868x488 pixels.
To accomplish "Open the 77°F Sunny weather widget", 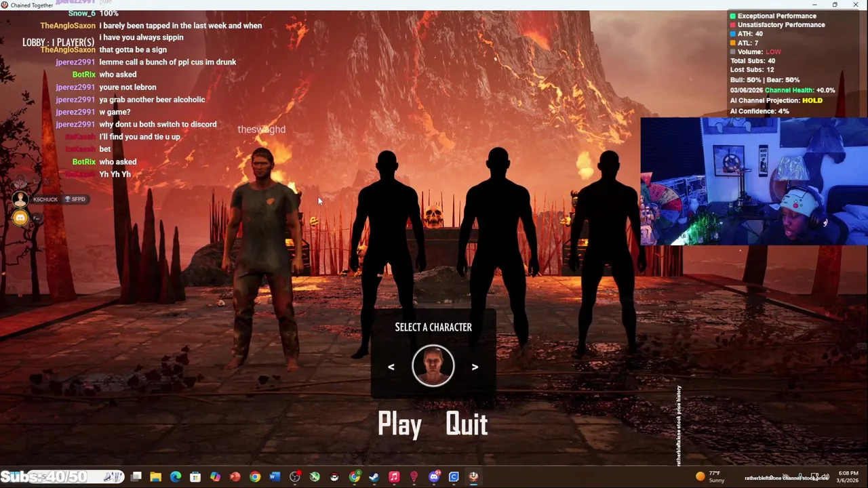I will click(710, 477).
